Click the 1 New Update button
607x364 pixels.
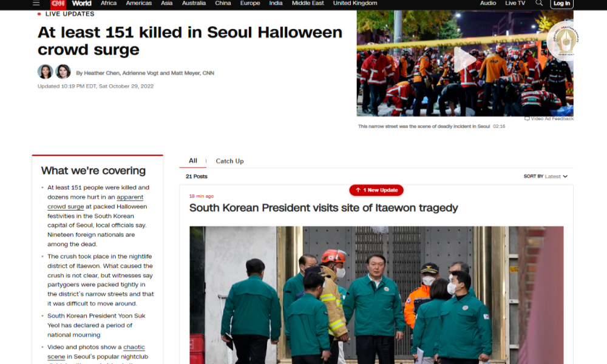coord(376,190)
